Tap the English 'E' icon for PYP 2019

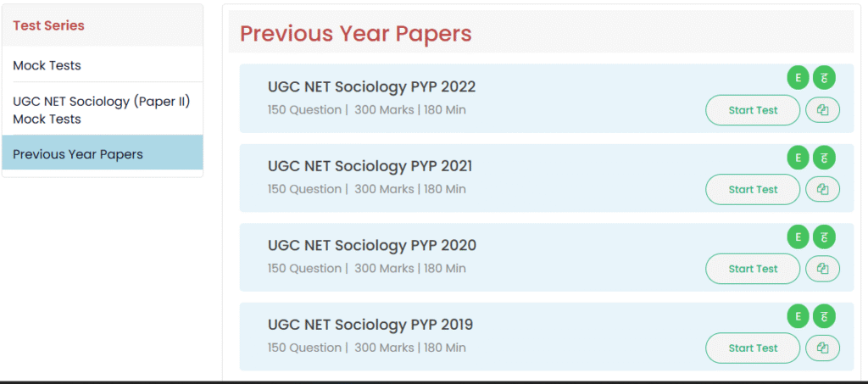tap(797, 316)
